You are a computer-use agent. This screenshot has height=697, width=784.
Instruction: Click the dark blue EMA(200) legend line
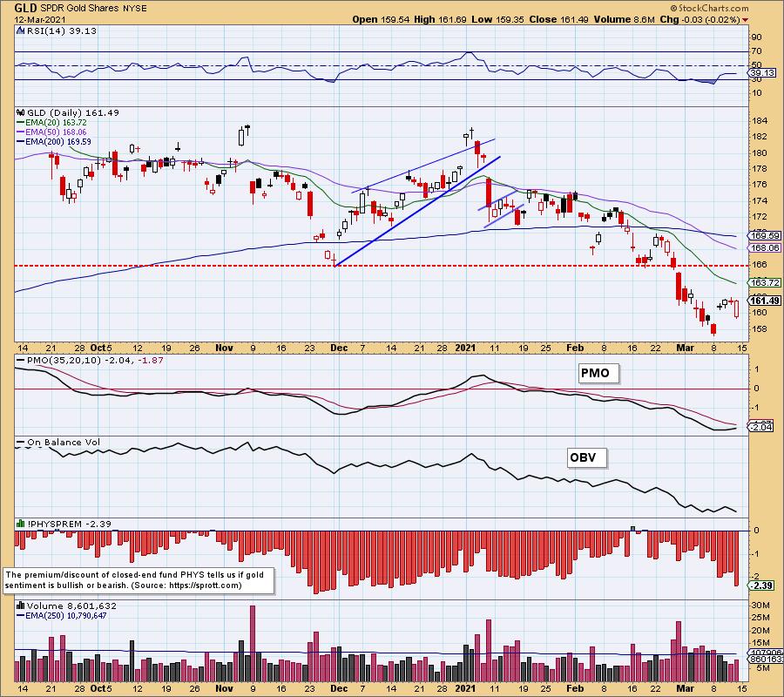click(x=21, y=142)
